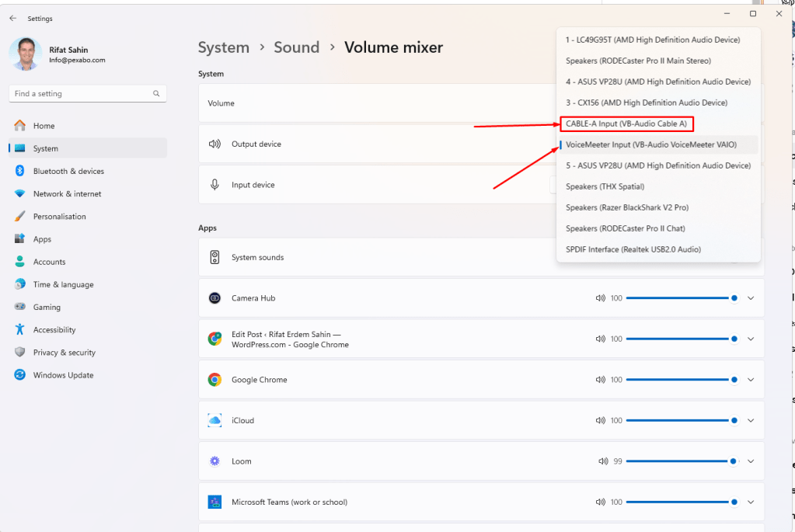Screen dimensions: 795x532
Task: Expand Edit Post Chrome tab options
Action: [x=751, y=339]
